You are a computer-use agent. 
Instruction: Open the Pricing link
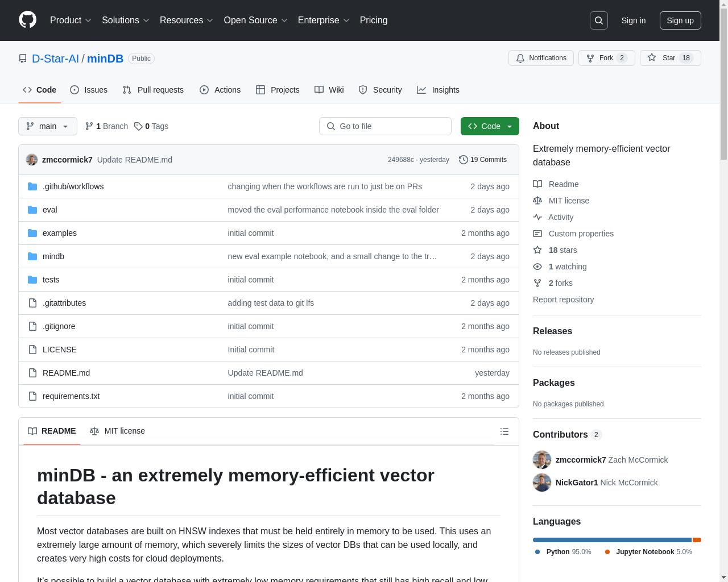tap(374, 20)
